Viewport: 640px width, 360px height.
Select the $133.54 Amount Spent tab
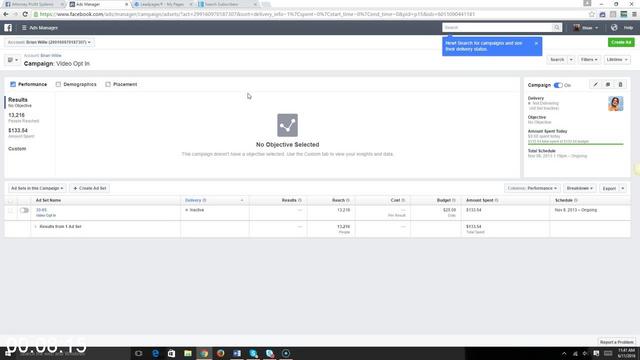coord(29,133)
